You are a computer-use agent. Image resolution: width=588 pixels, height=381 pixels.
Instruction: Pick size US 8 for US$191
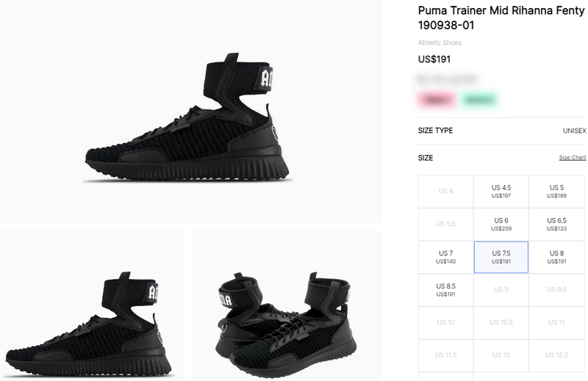point(557,257)
